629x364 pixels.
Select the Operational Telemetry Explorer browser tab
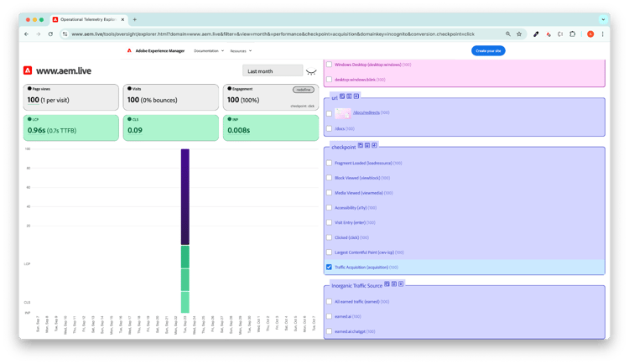point(90,19)
